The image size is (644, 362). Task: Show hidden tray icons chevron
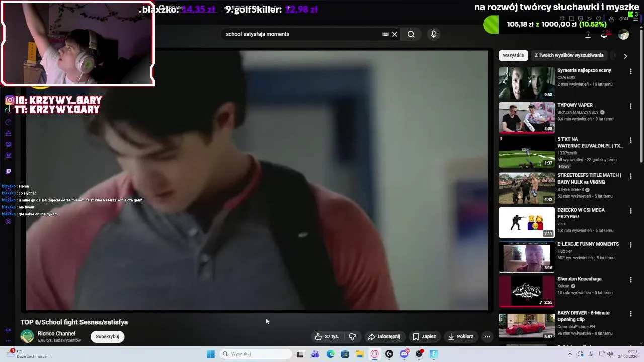coord(570,354)
